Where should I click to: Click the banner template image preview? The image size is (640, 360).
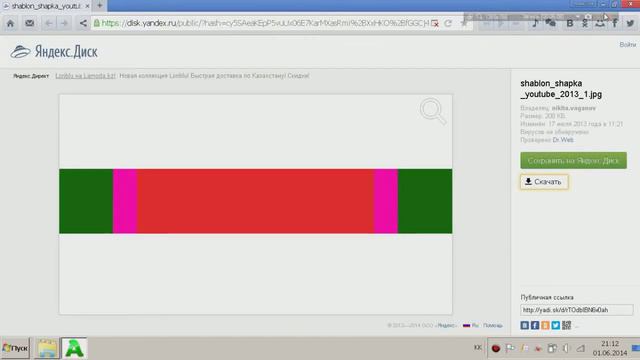click(x=256, y=201)
